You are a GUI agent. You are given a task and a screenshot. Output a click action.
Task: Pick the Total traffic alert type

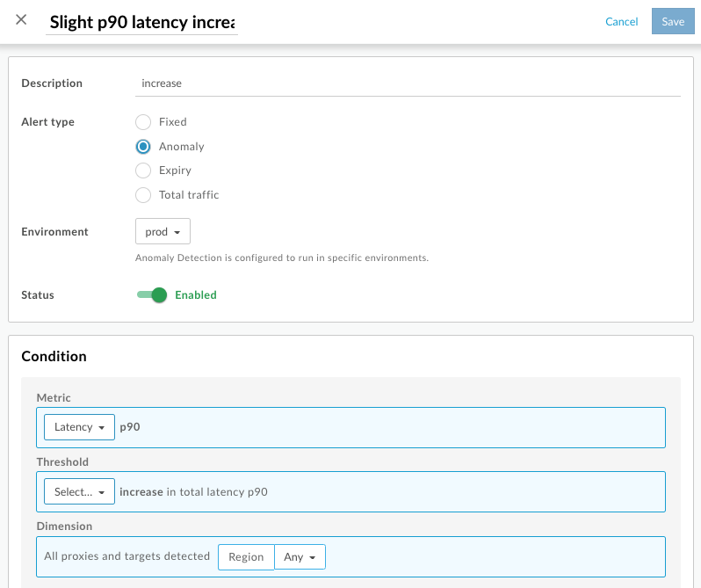tap(143, 195)
